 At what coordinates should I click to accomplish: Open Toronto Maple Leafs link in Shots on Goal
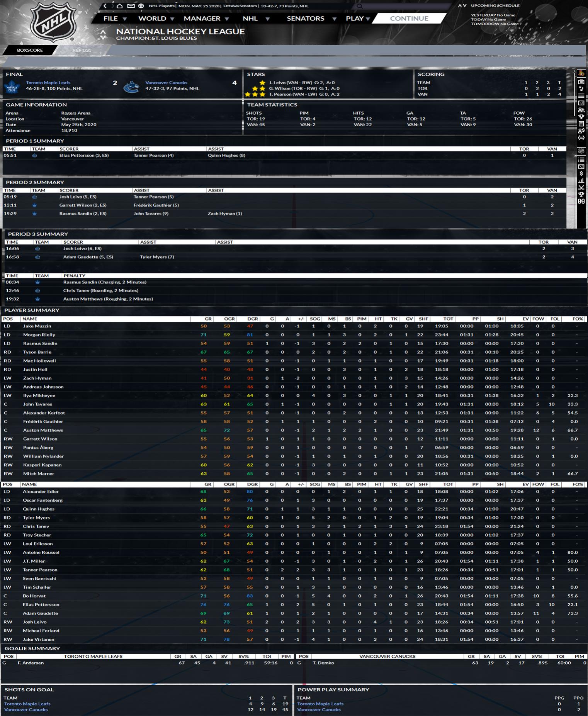tap(27, 704)
